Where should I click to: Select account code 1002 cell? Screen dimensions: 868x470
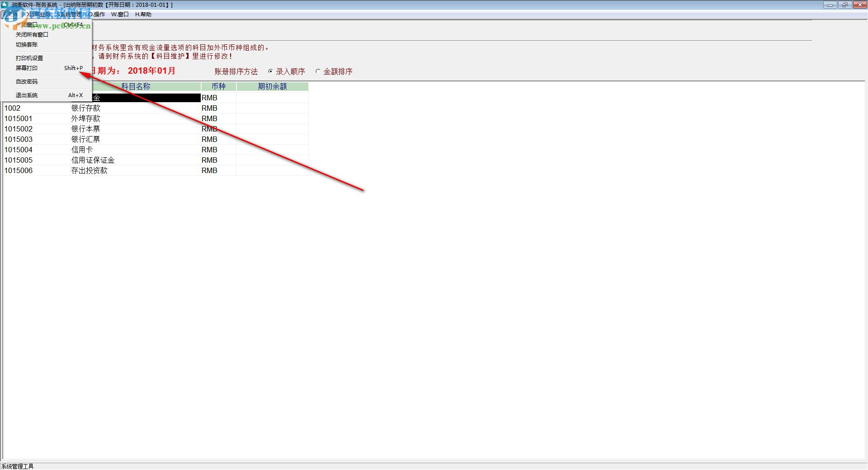37,108
